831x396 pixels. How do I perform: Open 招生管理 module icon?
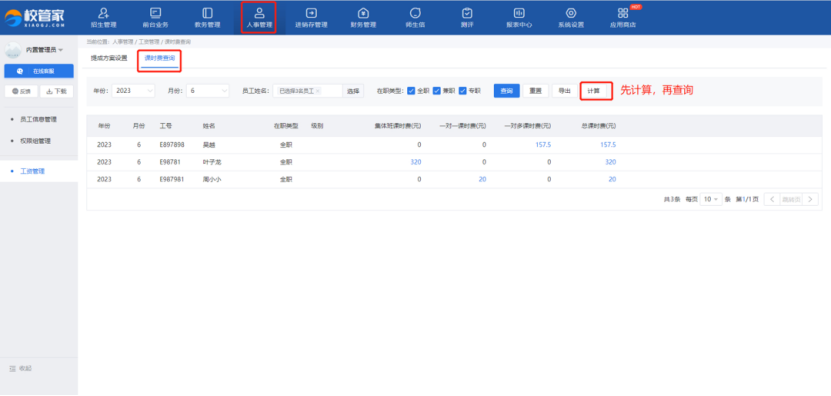point(103,13)
